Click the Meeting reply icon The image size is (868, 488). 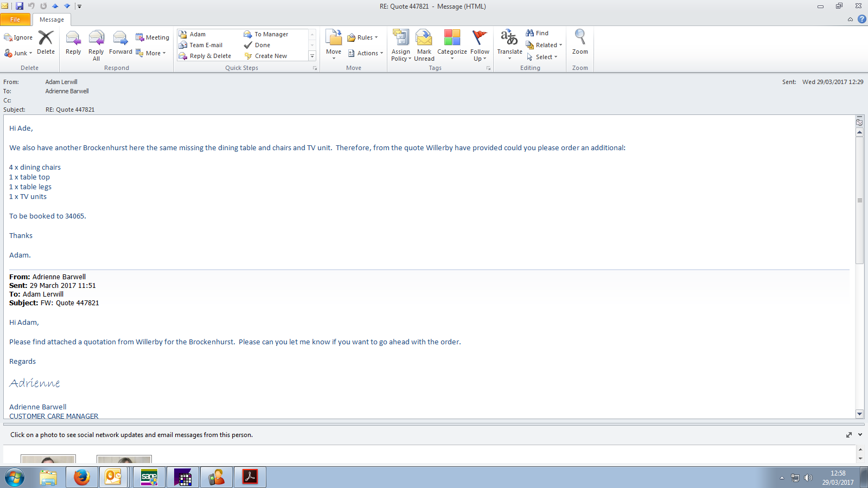pos(152,37)
